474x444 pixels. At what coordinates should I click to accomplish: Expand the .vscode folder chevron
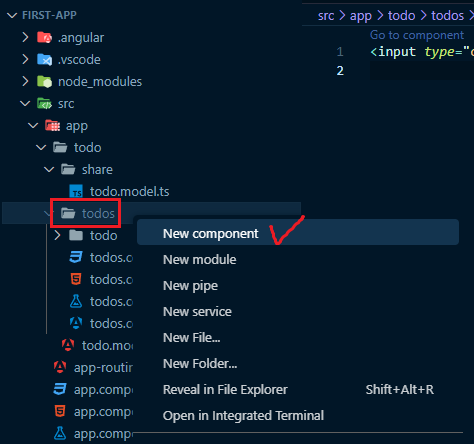(25, 59)
